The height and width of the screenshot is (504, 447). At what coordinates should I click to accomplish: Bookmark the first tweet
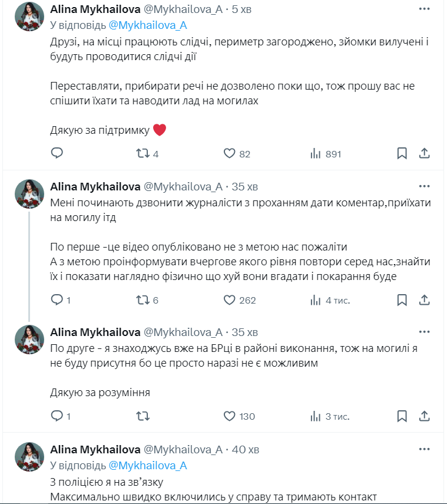click(x=402, y=153)
